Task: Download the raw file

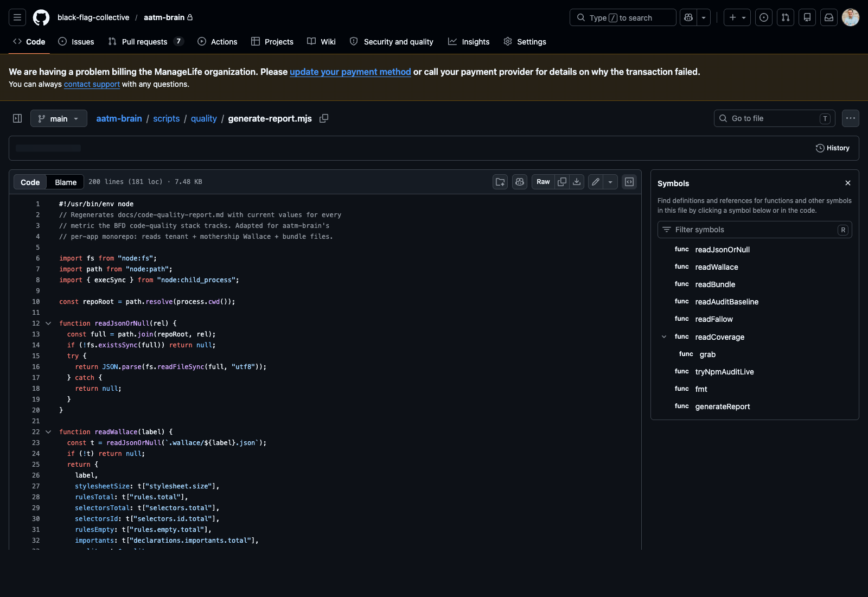Action: pyautogui.click(x=576, y=182)
